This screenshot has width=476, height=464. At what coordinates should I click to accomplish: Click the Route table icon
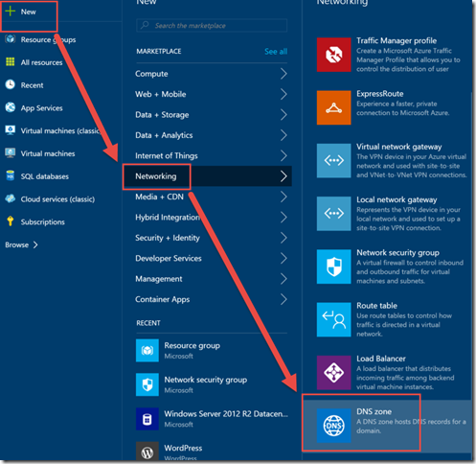click(333, 319)
